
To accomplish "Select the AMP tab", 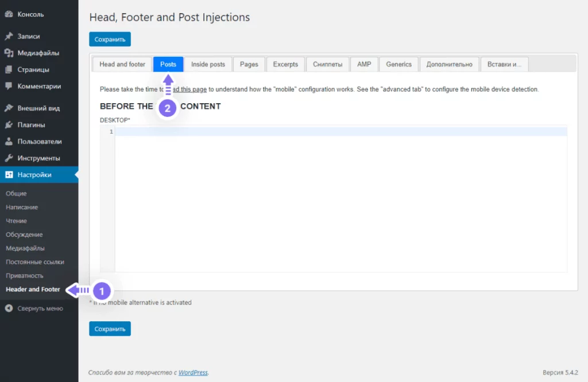I will tap(364, 64).
